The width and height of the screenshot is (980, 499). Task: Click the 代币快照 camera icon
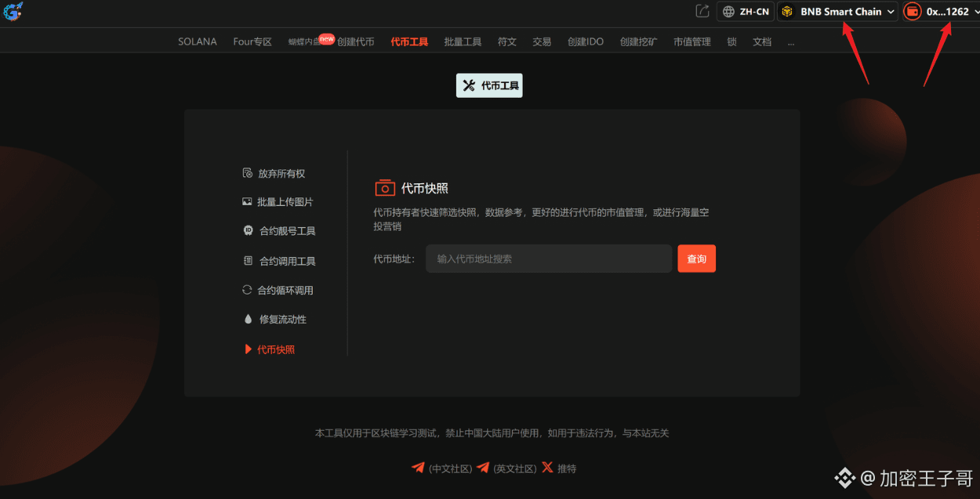coord(384,187)
